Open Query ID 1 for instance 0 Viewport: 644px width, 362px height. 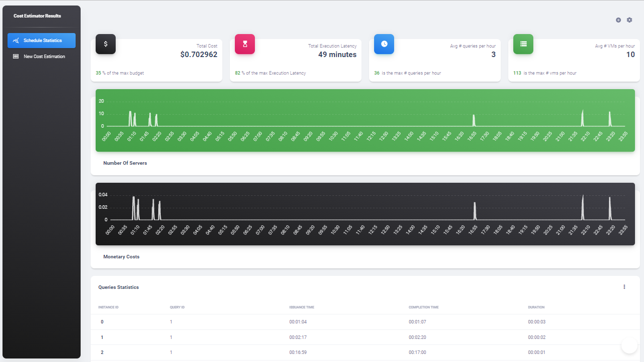pyautogui.click(x=171, y=322)
